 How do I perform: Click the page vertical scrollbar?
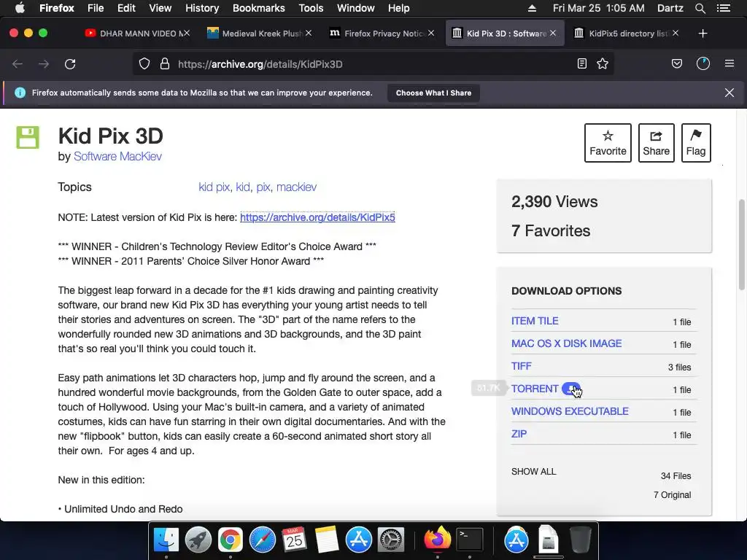pos(741,245)
